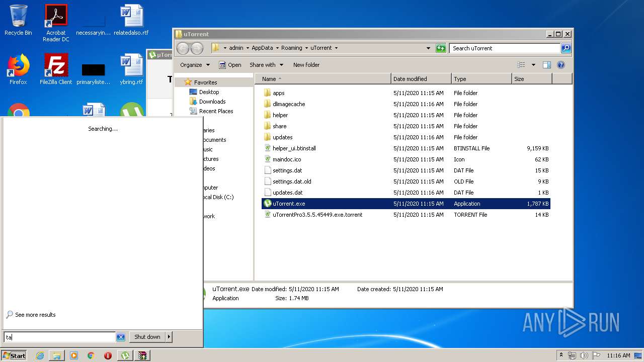
Task: Open Opera from the taskbar
Action: point(108,355)
